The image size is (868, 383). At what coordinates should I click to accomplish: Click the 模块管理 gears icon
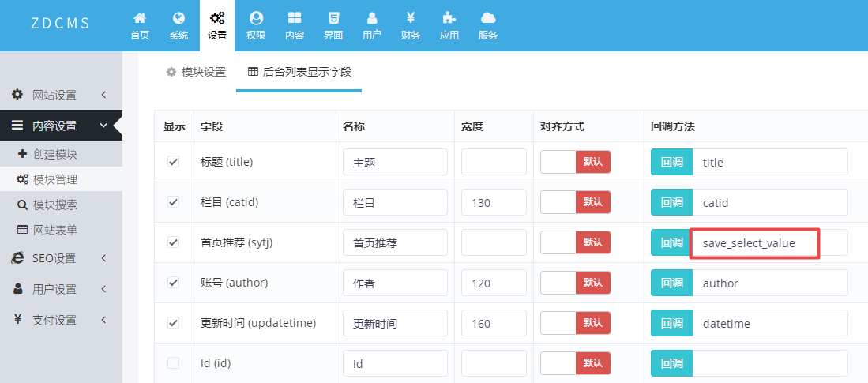[x=23, y=179]
